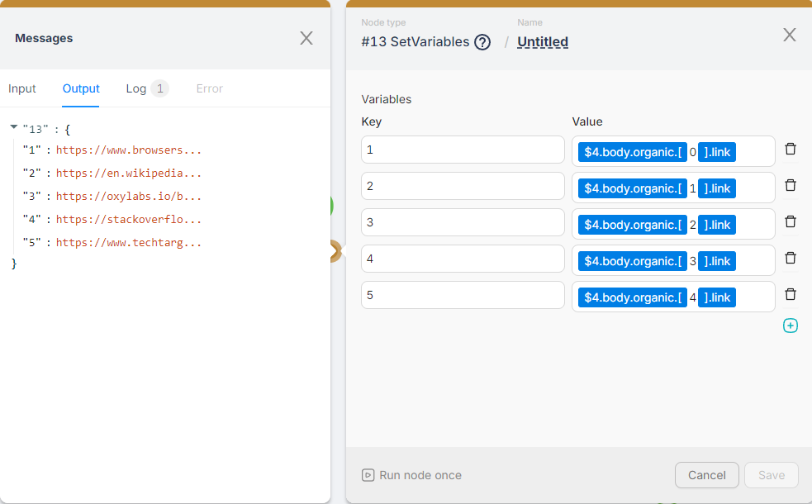Select the Error tab

[x=209, y=88]
